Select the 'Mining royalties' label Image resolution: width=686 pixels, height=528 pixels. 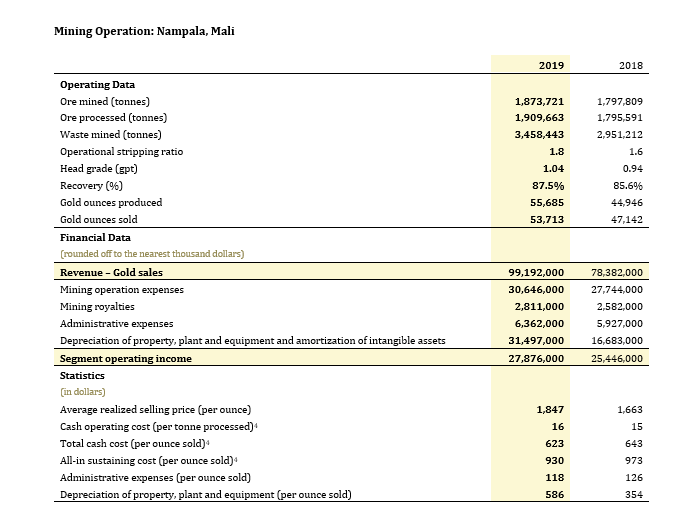97,307
